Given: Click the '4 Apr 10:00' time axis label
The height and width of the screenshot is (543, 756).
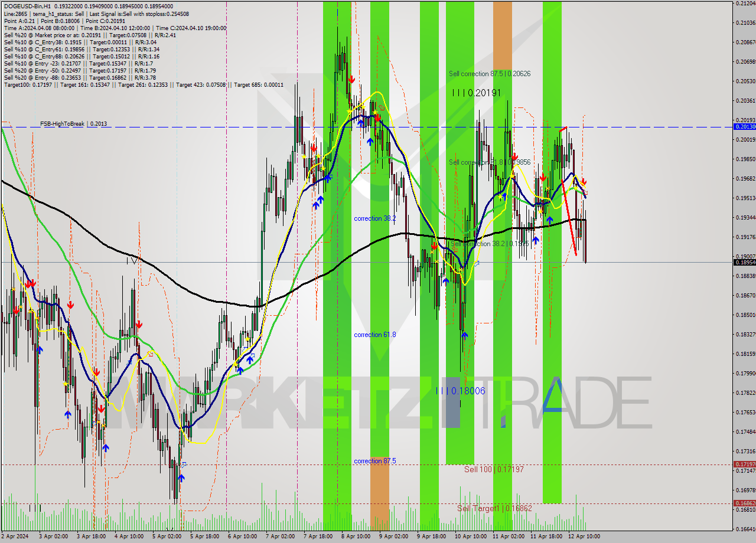Looking at the screenshot, I should (x=128, y=537).
